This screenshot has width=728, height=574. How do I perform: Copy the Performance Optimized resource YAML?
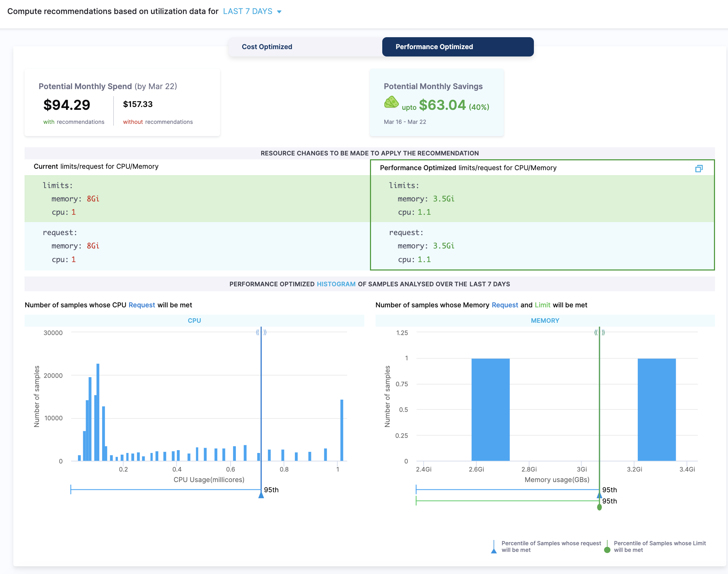pos(699,169)
